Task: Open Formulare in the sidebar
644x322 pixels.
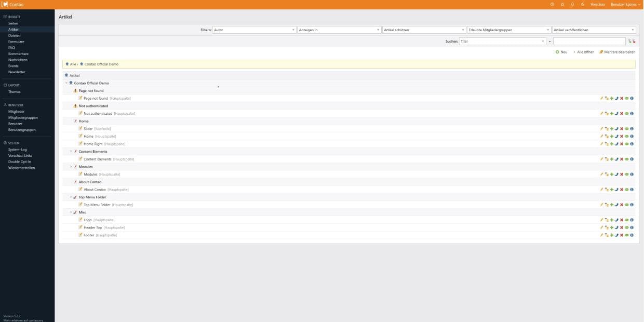Action: tap(16, 42)
